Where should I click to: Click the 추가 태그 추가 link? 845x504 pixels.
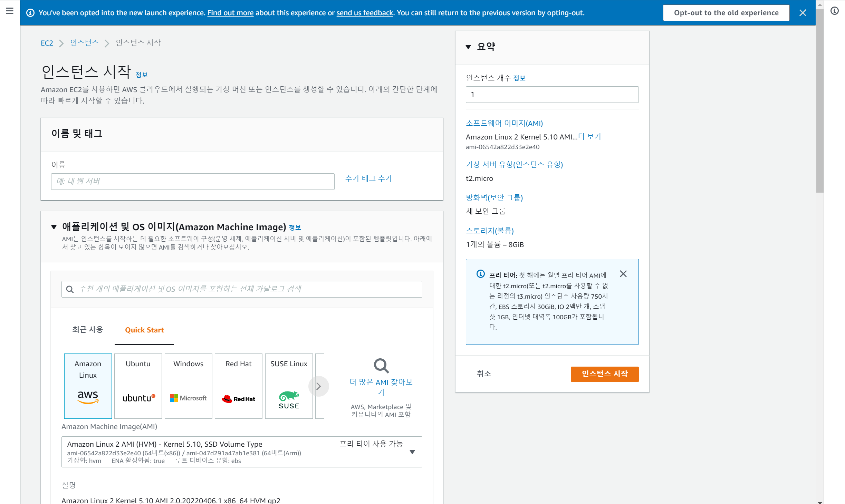click(x=368, y=178)
